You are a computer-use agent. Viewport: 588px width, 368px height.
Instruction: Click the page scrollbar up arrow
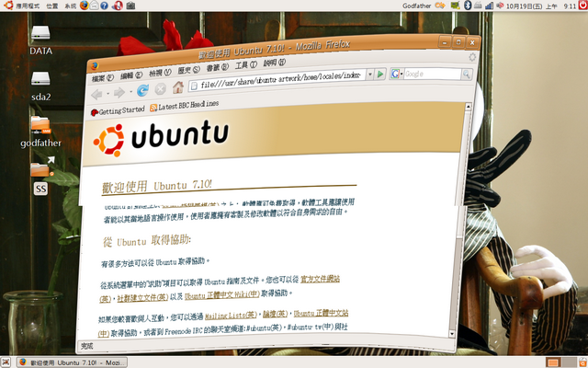tap(468, 107)
